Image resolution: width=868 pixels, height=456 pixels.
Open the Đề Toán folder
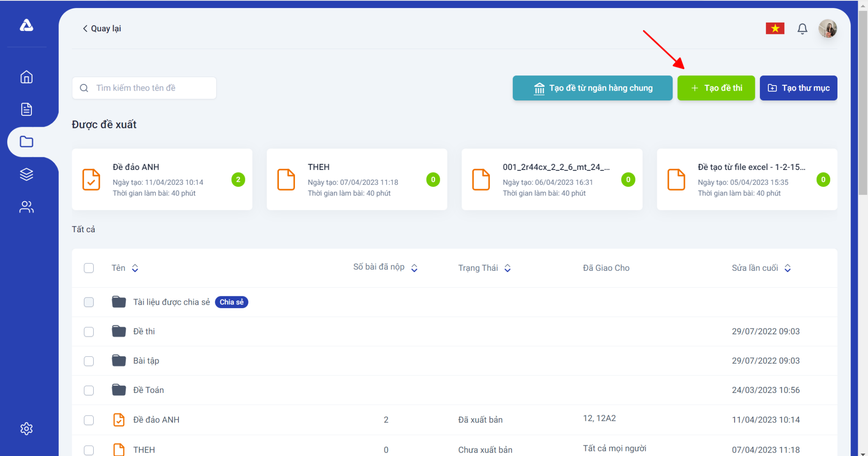(x=148, y=390)
